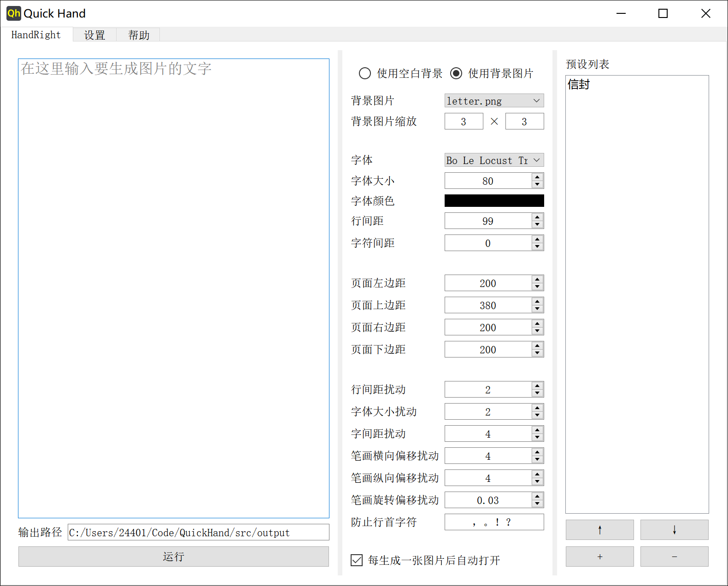Increase 笔画纵向偏移扰动 with the up arrow
Viewport: 728px width, 586px height.
tap(538, 474)
